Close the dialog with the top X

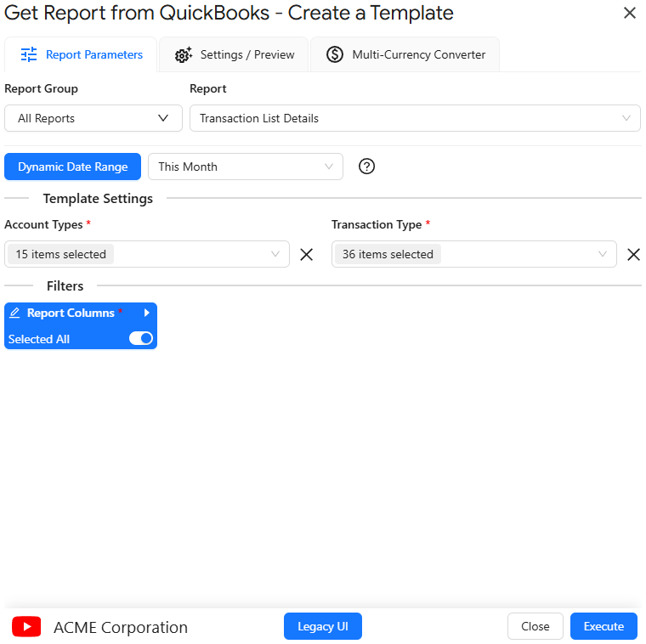tap(630, 13)
